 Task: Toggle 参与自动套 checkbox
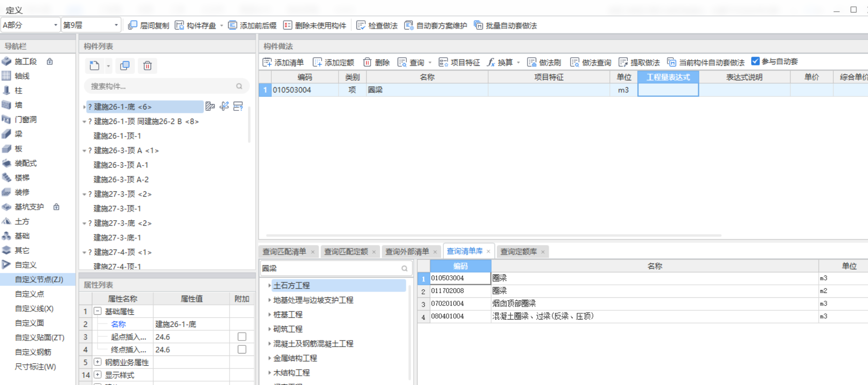[755, 61]
